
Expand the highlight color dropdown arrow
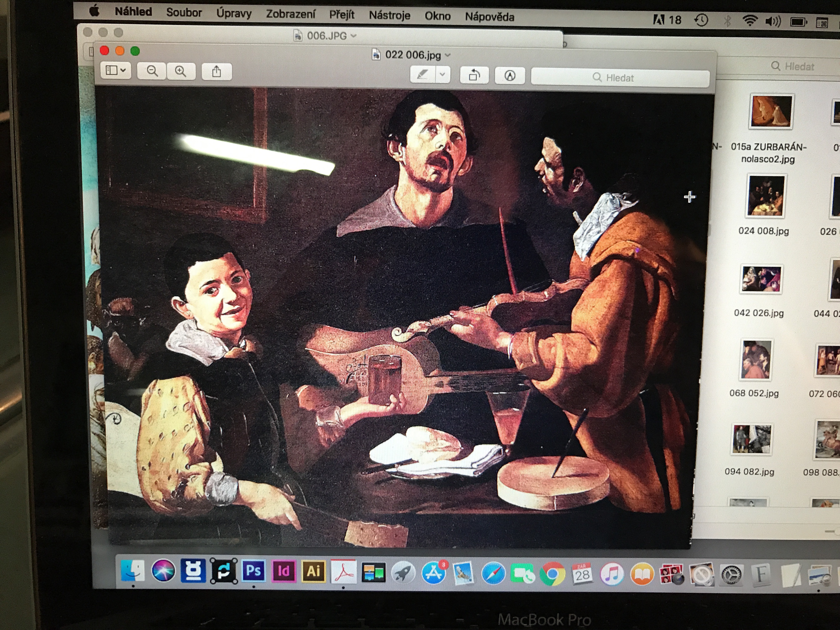point(443,74)
